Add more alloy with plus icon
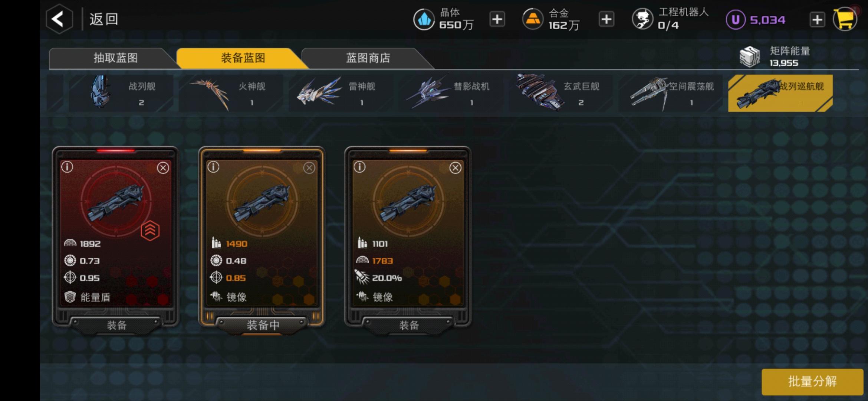868x401 pixels. 606,19
